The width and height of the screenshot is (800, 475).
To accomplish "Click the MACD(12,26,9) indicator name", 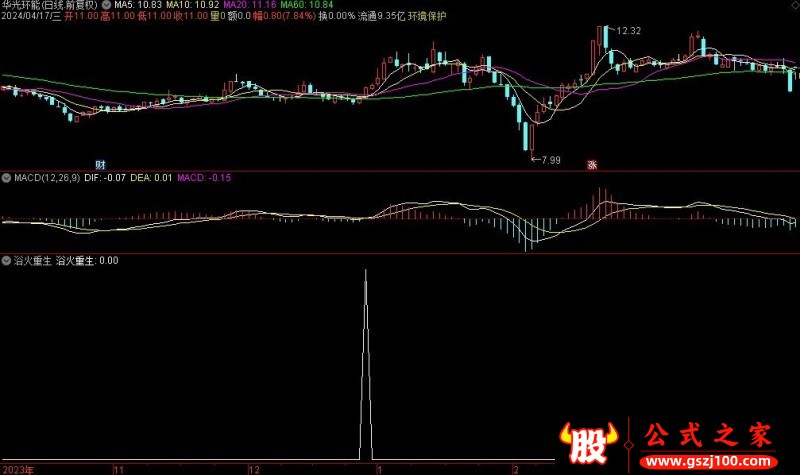I will 46,178.
